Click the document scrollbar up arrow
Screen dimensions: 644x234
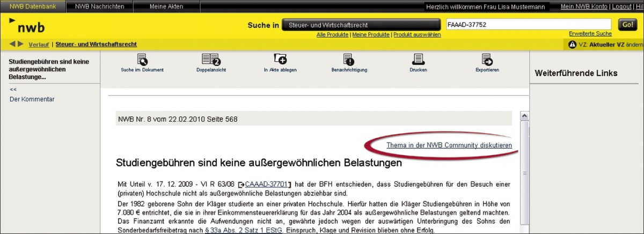(525, 116)
